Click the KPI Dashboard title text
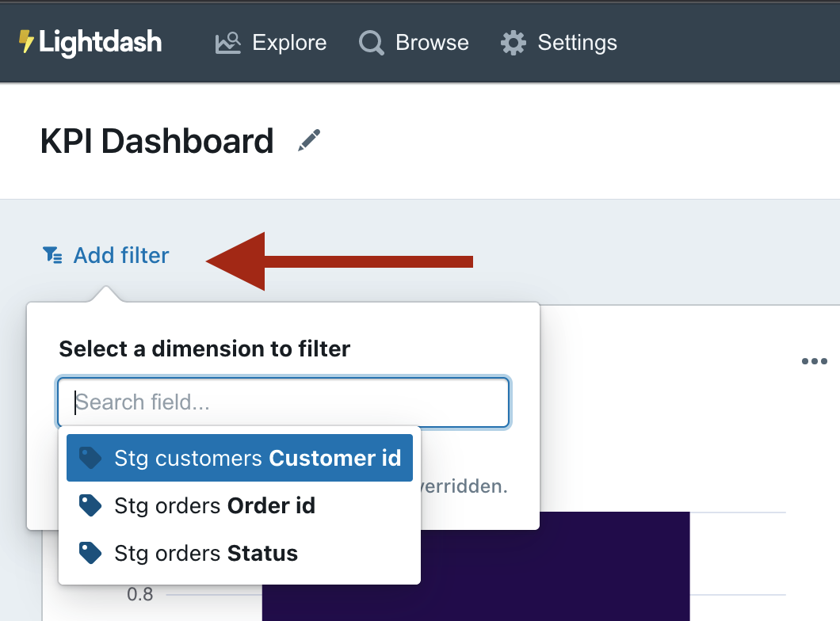Image resolution: width=840 pixels, height=621 pixels. click(157, 142)
